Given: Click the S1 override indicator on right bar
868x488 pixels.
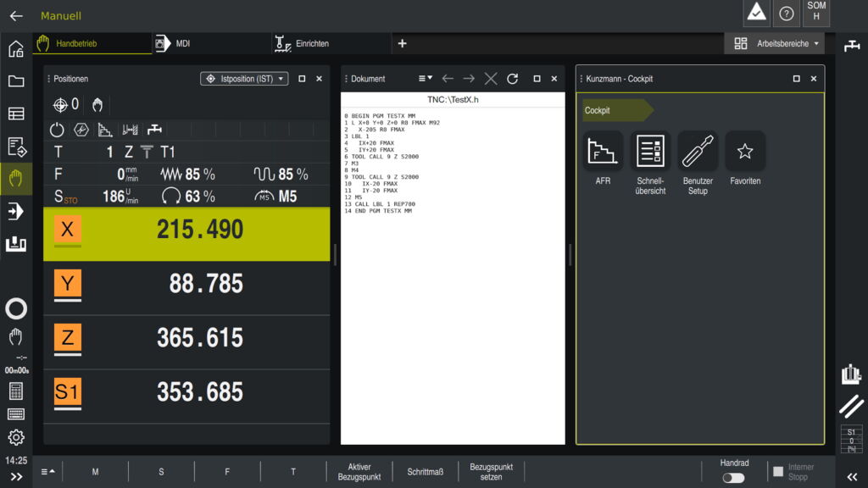Looking at the screenshot, I should [851, 441].
